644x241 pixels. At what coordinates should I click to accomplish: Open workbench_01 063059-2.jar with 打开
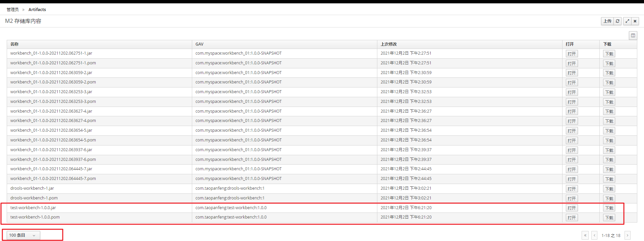pos(572,73)
